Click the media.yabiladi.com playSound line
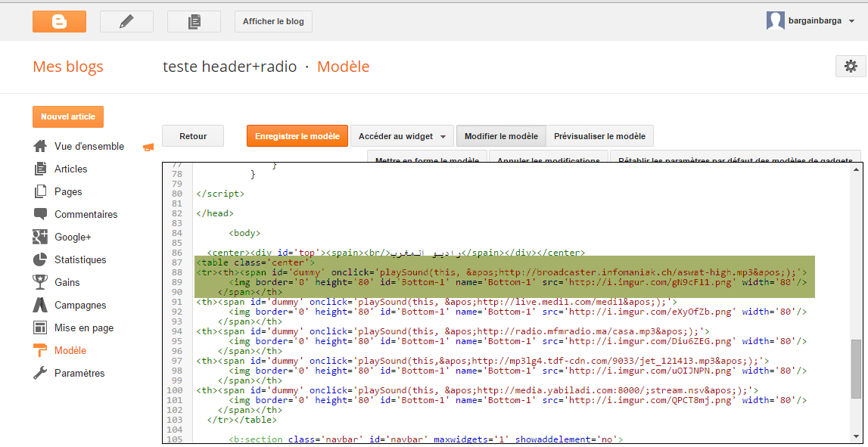This screenshot has height=447, width=868. point(478,390)
